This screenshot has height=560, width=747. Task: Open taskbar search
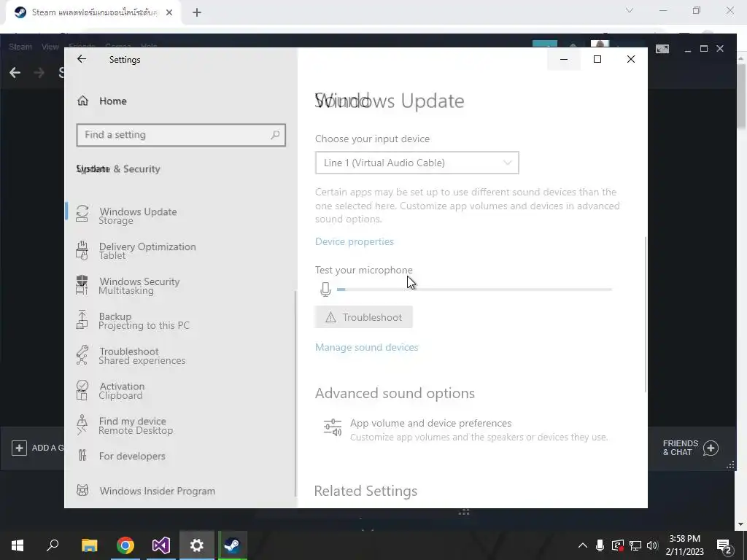coord(53,545)
